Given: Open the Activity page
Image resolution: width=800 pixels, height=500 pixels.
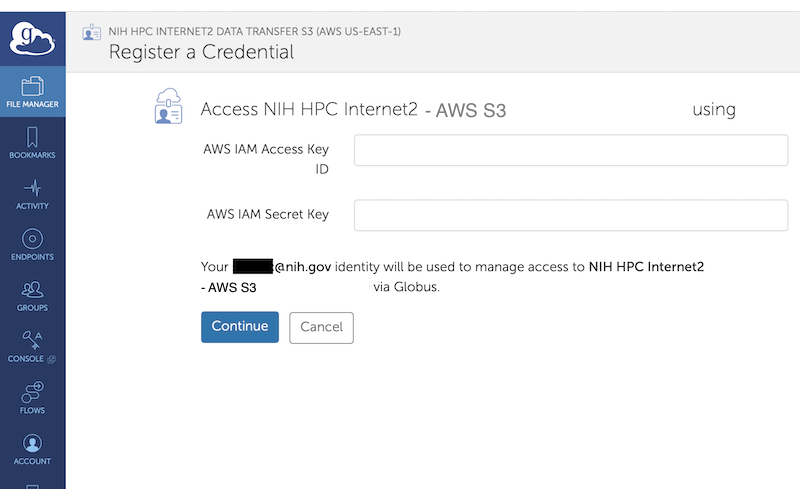Looking at the screenshot, I should coord(32,194).
